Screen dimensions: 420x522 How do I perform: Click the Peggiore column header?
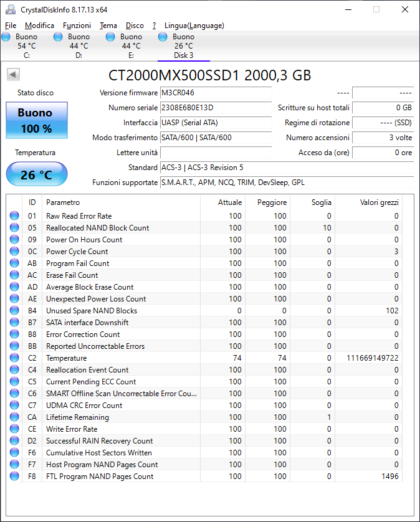(268, 202)
